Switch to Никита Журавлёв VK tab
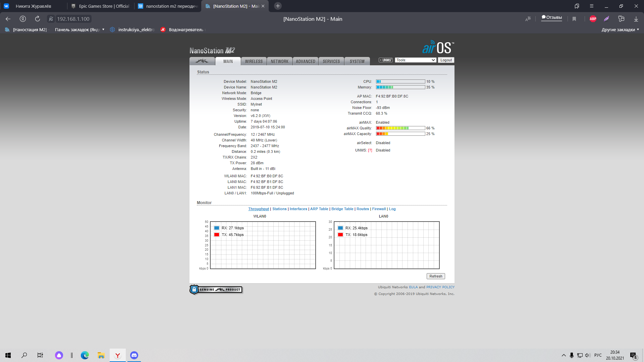644x362 pixels. (34, 6)
